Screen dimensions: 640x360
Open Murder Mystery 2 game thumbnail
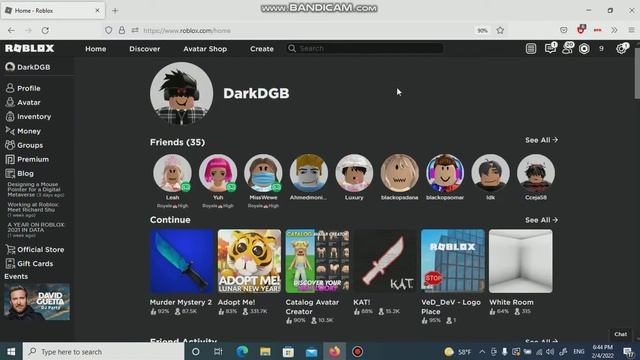(x=182, y=261)
